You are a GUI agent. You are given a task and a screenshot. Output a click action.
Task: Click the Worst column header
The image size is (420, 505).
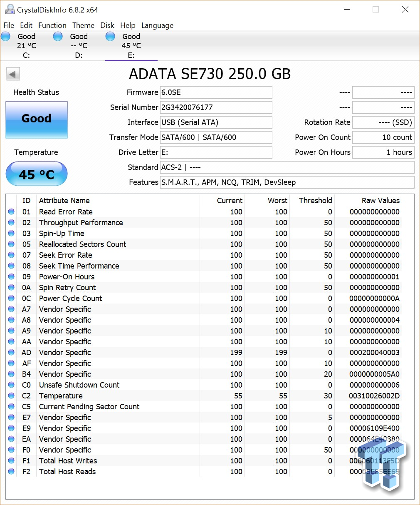[x=267, y=201]
